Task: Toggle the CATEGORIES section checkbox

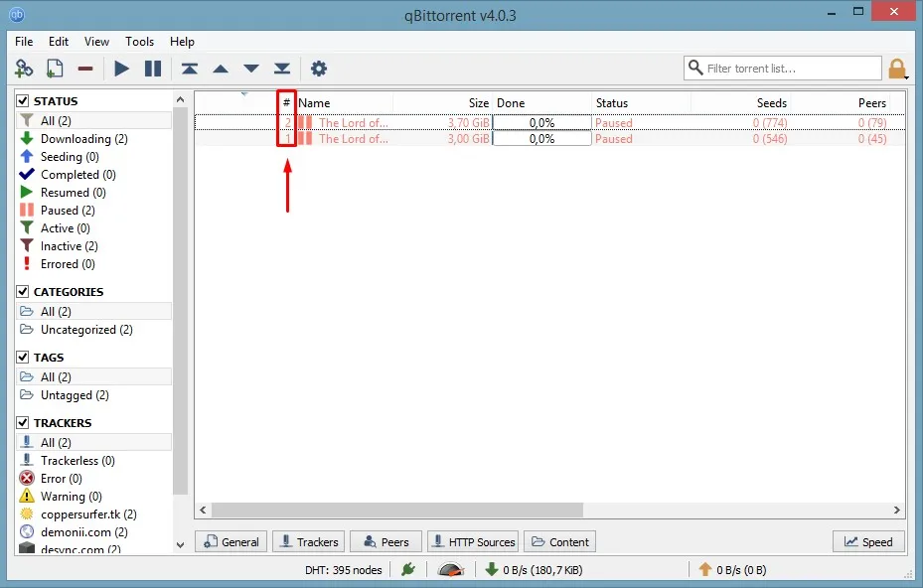Action: click(23, 291)
